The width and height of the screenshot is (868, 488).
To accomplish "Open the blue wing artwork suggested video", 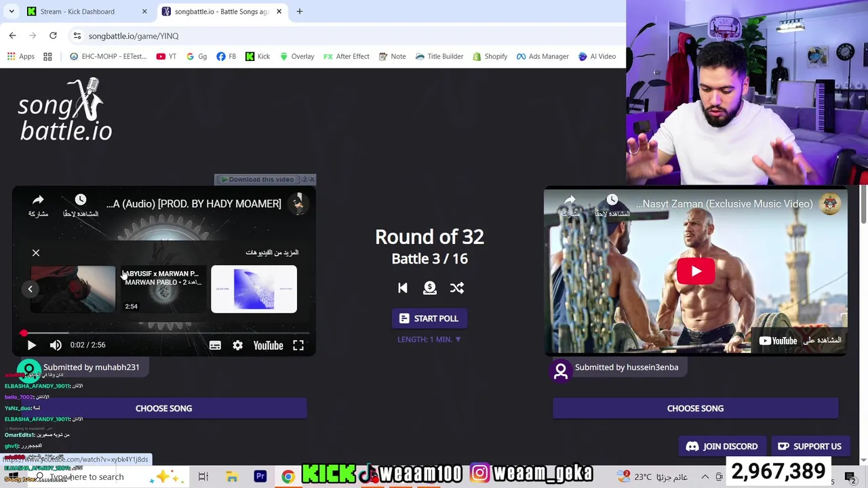I will click(x=254, y=289).
